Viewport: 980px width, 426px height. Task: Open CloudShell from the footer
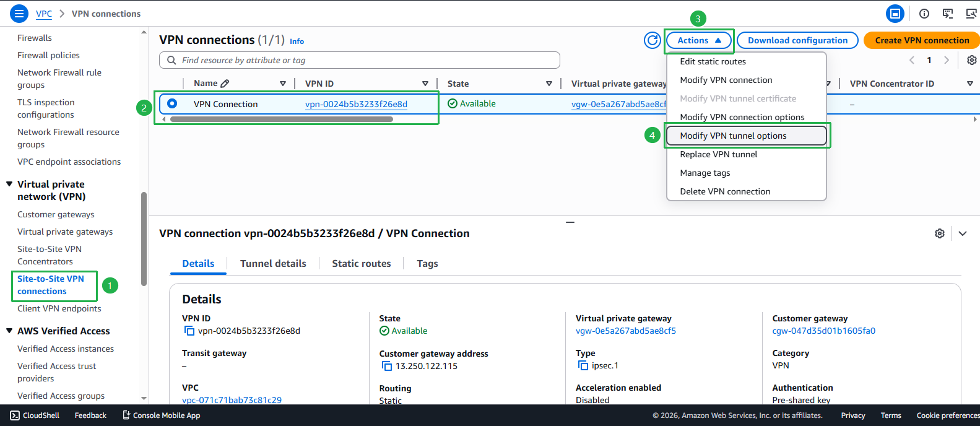(35, 415)
